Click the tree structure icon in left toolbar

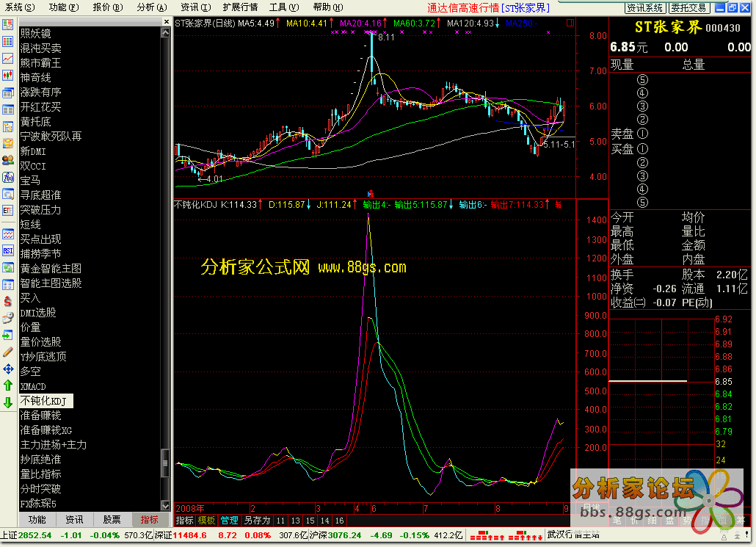8,126
